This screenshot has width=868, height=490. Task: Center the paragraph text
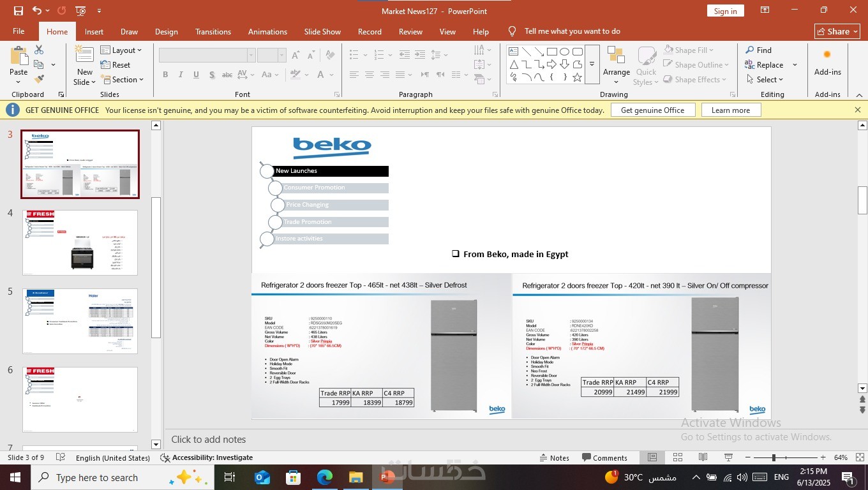pos(369,75)
